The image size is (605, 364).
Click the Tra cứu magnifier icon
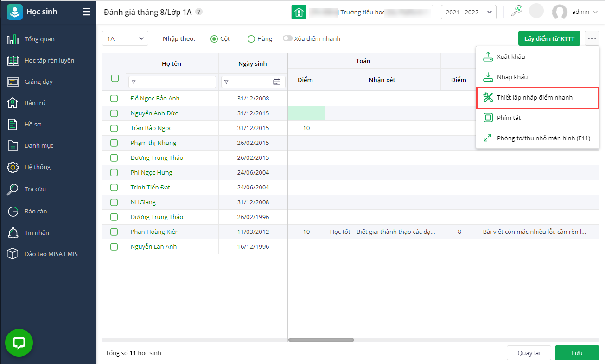(13, 189)
